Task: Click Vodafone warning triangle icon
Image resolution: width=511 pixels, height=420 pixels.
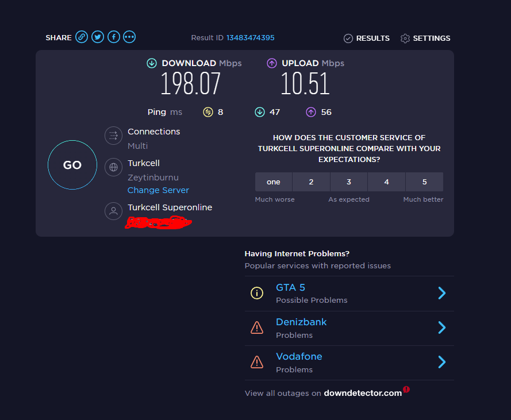Action: pyautogui.click(x=257, y=362)
